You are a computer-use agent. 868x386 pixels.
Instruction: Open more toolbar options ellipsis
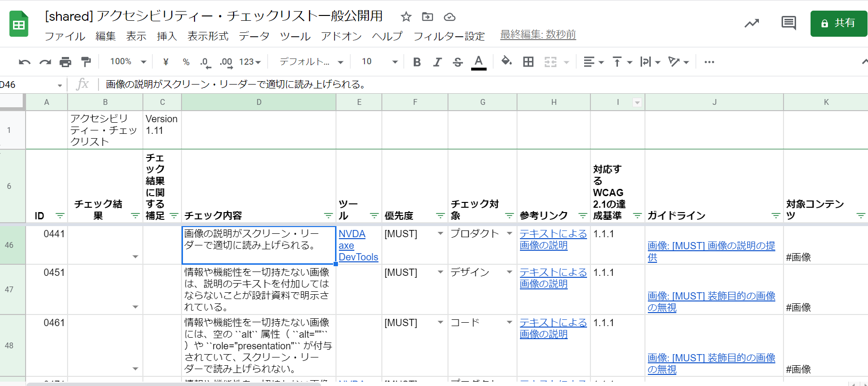pyautogui.click(x=709, y=62)
